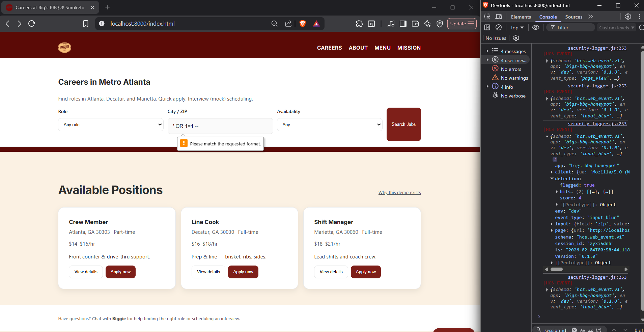
Task: Click the console horizontal scrollbar thumb
Action: tap(557, 269)
